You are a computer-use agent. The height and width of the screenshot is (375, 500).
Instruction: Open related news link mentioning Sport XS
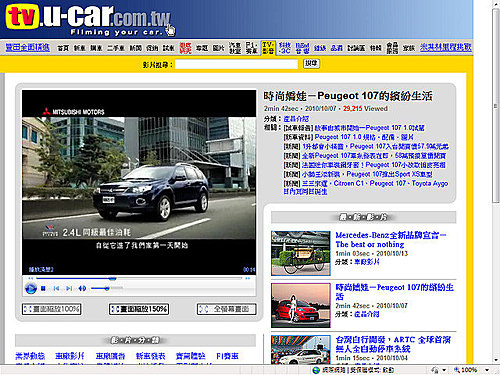pos(367,174)
